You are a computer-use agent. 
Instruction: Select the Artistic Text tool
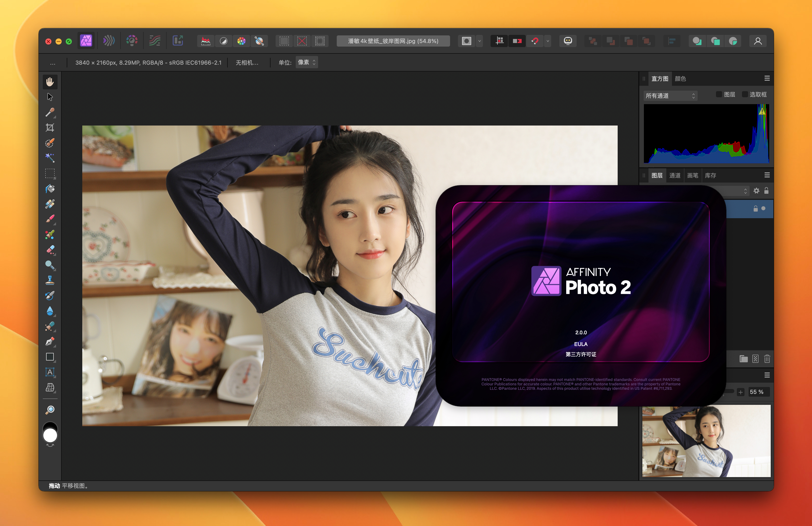50,372
